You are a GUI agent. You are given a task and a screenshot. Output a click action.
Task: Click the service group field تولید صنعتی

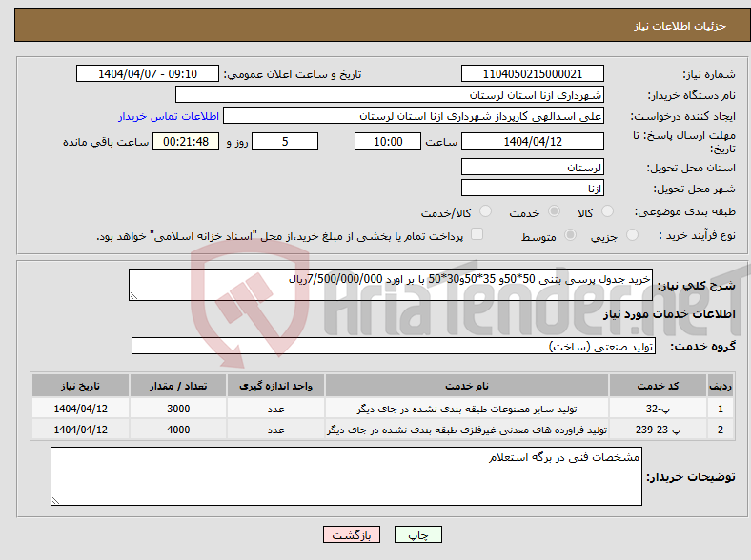(394, 346)
